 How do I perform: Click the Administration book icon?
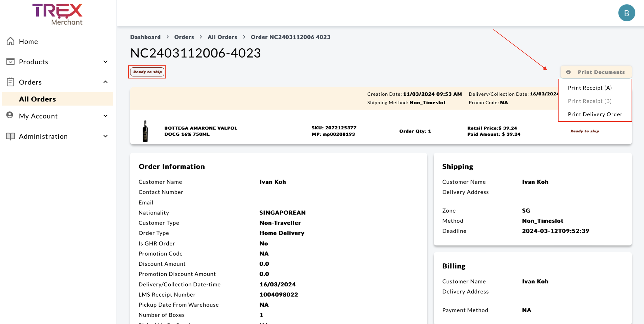point(10,136)
